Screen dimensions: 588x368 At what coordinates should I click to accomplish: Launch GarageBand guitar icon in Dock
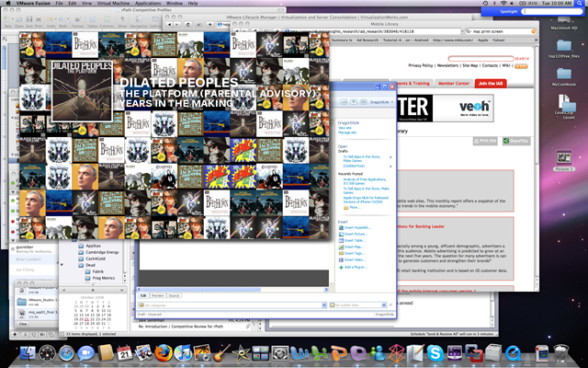[x=221, y=353]
